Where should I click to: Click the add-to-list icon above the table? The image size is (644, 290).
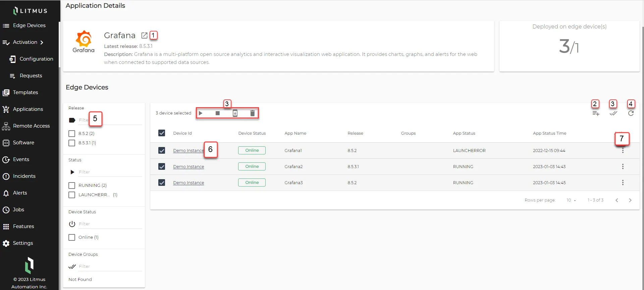[596, 114]
